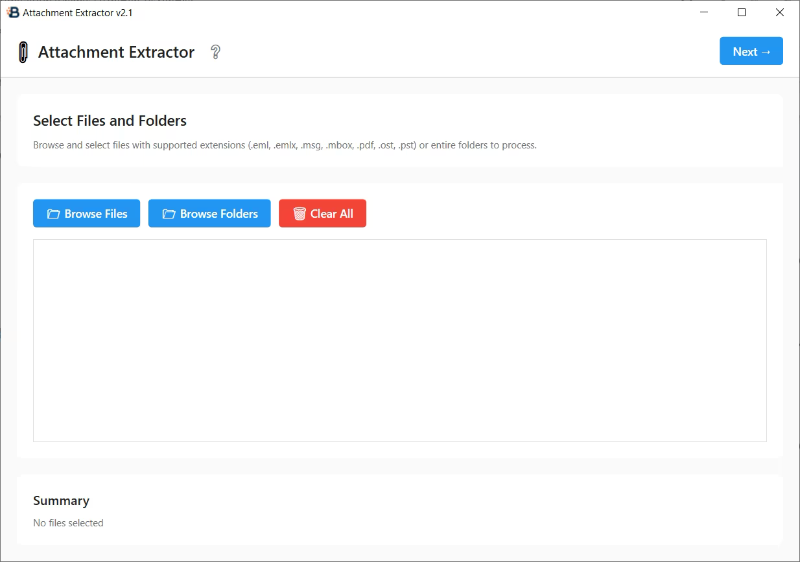Click the app logo in the title bar
The image size is (800, 562).
(13, 12)
